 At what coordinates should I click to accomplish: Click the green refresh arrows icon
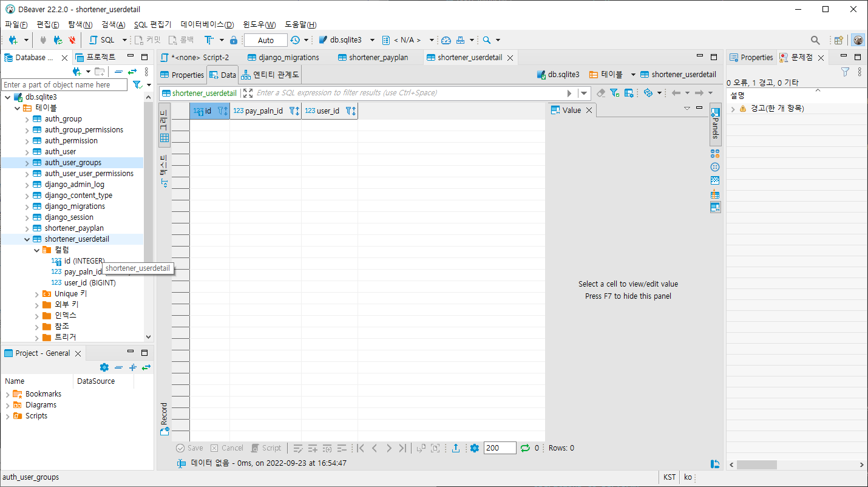pyautogui.click(x=526, y=448)
